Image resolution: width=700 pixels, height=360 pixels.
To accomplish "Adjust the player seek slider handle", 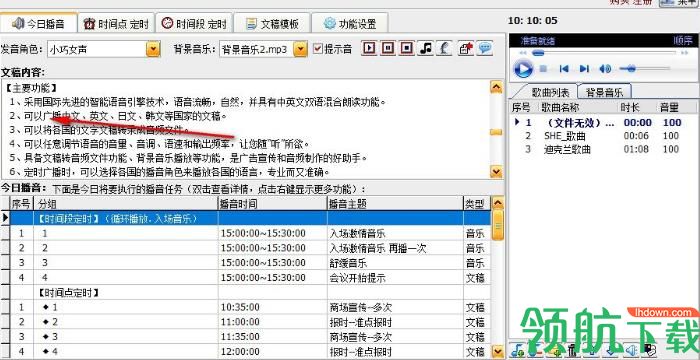I will [x=538, y=53].
